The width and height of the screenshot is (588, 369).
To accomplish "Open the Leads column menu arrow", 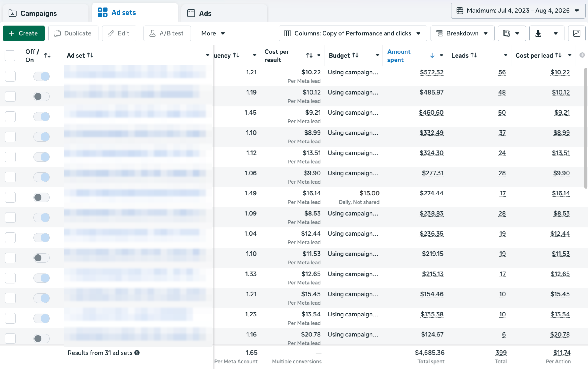I will pos(505,55).
